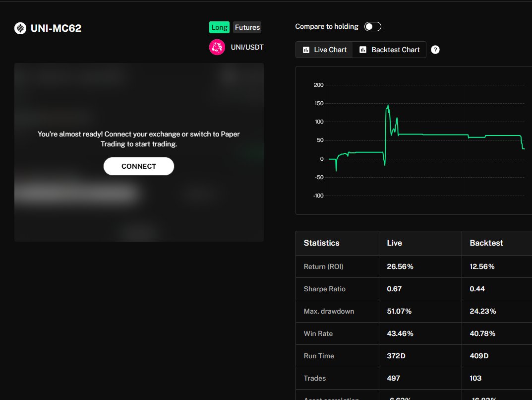Click the Sharpe Ratio row label
Screen dimensions: 532x400
[325, 289]
